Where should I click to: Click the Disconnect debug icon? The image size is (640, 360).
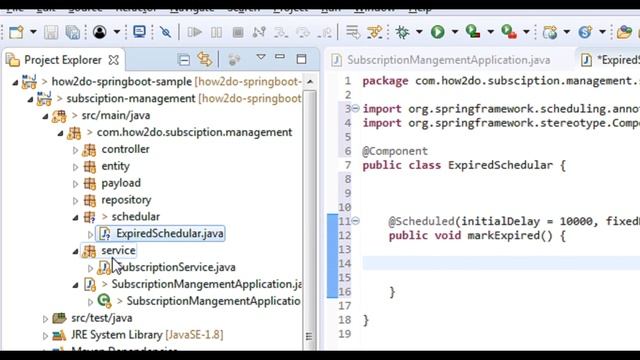[259, 32]
